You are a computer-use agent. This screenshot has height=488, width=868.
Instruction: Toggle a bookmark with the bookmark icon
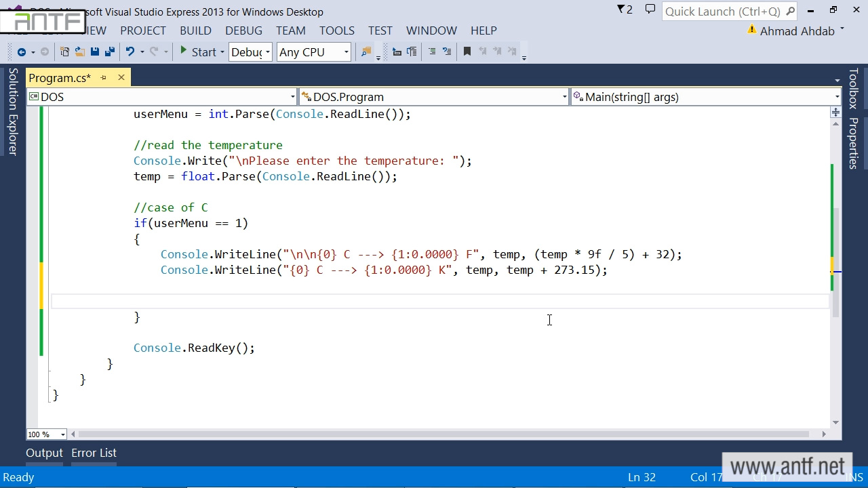click(467, 52)
